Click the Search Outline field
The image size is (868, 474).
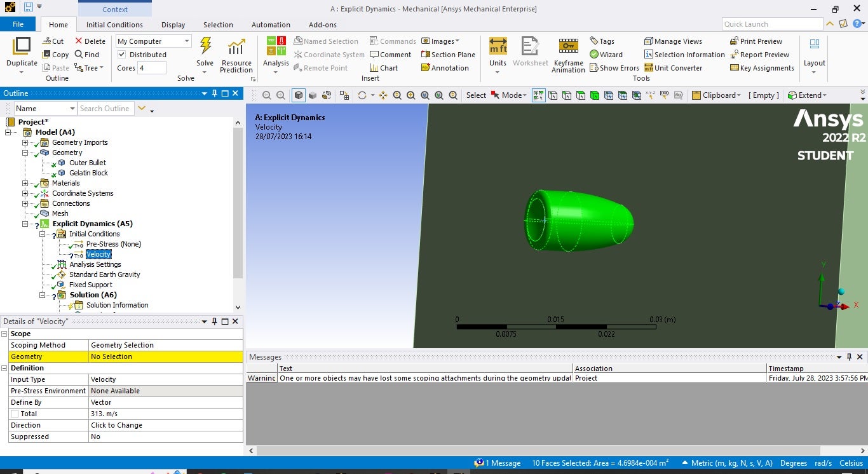click(106, 109)
